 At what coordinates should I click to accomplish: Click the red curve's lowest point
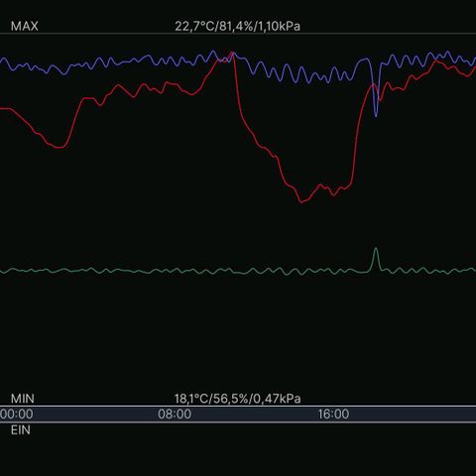[x=301, y=202]
